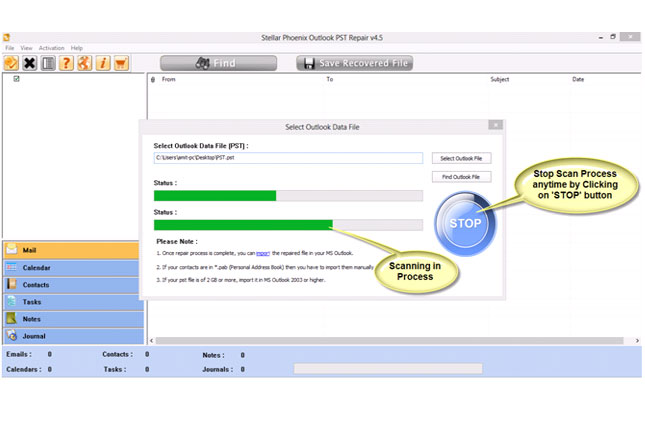Click the orange life-ring support toolbar icon
This screenshot has width=645, height=421.
coord(84,63)
